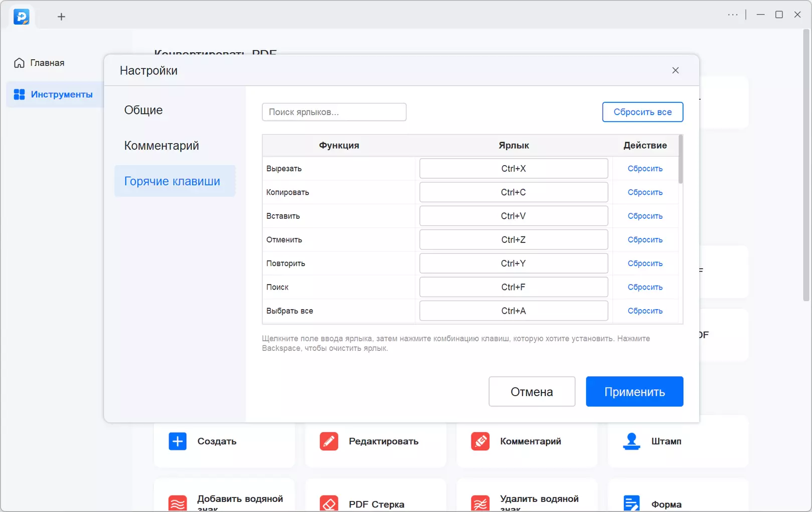
Task: Click the Ctrl+A shortcut field
Action: pyautogui.click(x=514, y=311)
